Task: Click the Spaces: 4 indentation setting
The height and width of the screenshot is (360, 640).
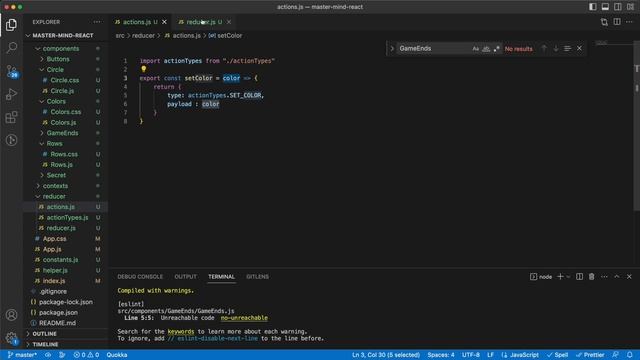Action: pyautogui.click(x=441, y=355)
